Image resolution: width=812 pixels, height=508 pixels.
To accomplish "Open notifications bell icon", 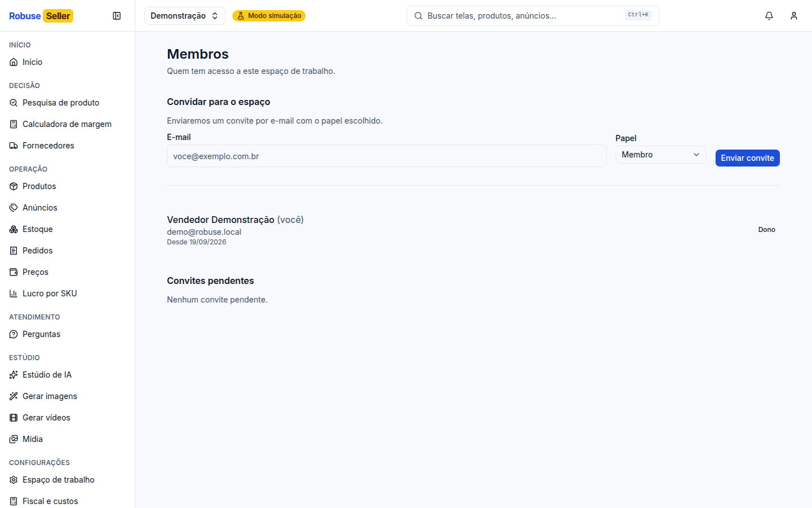I will click(769, 16).
